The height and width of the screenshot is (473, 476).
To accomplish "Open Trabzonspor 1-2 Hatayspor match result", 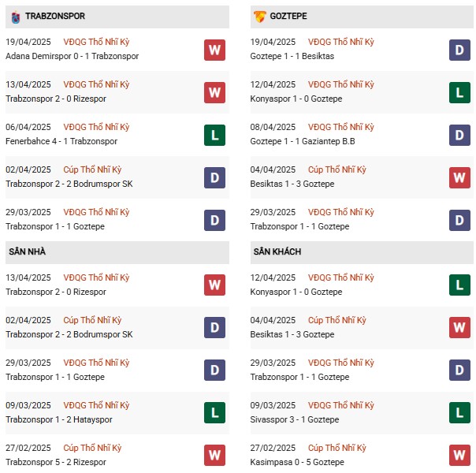I will pyautogui.click(x=58, y=420).
